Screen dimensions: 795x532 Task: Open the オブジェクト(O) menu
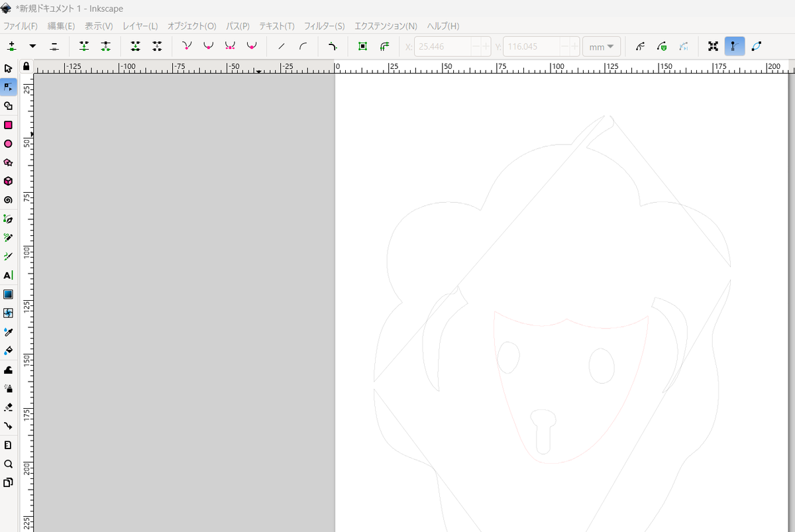pyautogui.click(x=191, y=26)
